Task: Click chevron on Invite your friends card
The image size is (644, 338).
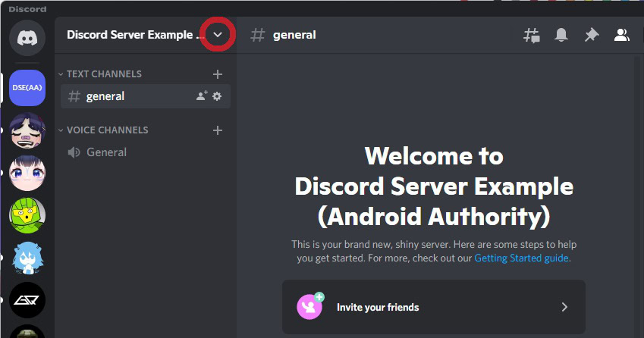Action: pyautogui.click(x=564, y=307)
